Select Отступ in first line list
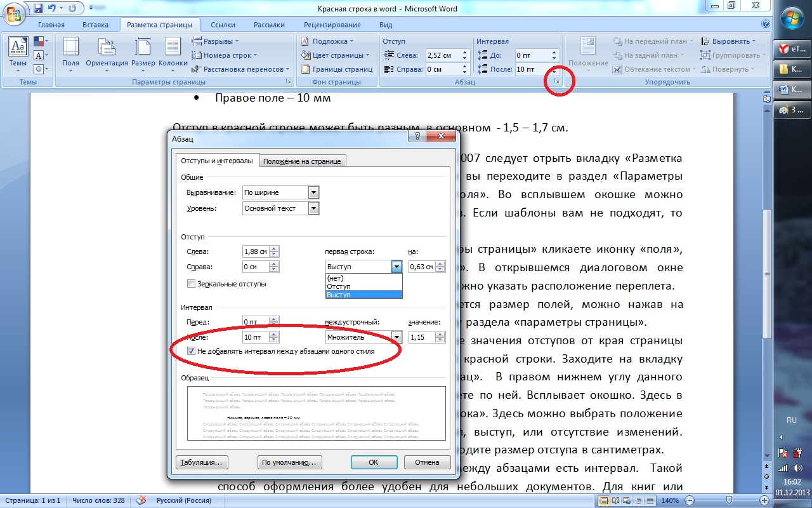 (363, 286)
